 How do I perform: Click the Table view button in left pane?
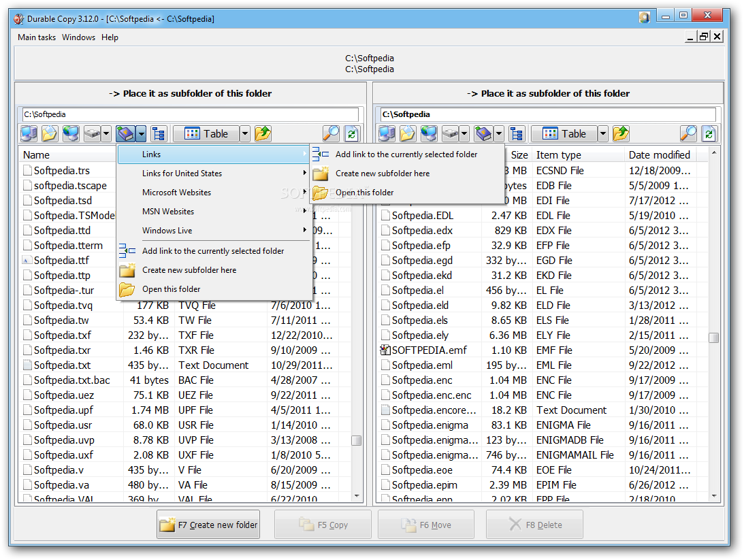coord(206,134)
